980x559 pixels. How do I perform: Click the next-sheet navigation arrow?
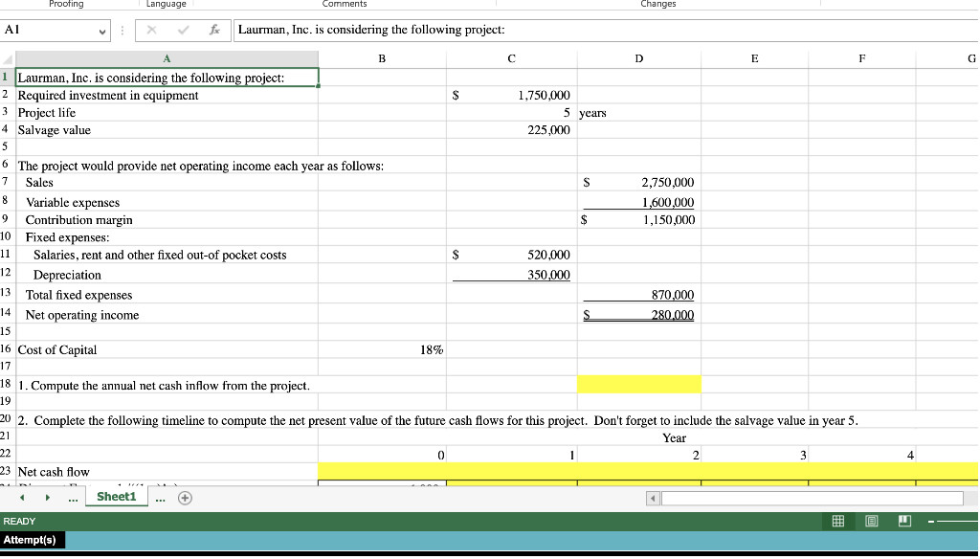[x=47, y=498]
